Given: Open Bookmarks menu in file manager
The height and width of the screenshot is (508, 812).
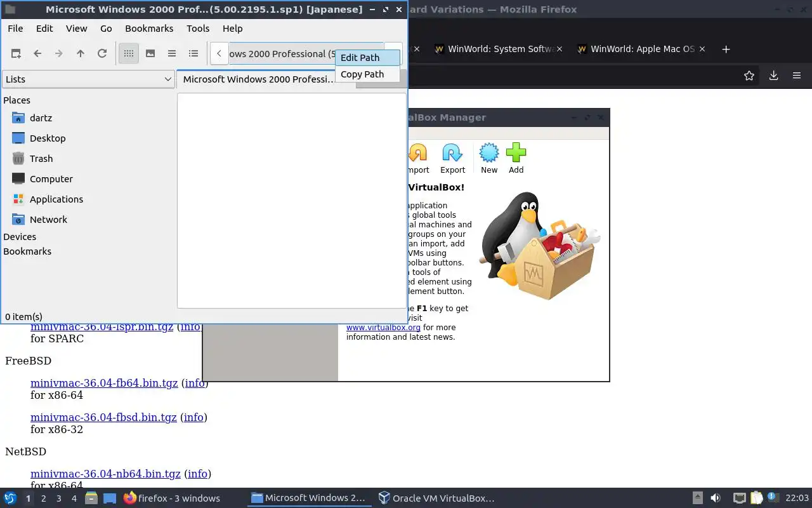Looking at the screenshot, I should pos(149,29).
